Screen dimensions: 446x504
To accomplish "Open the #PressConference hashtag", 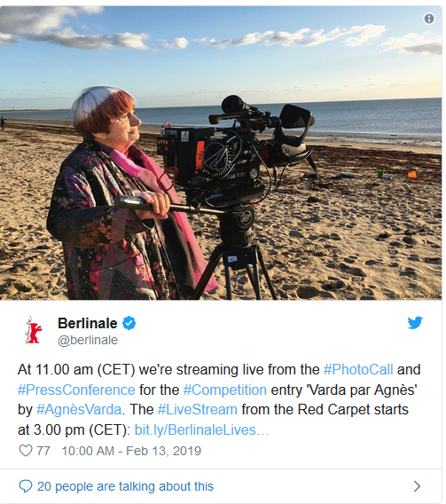I will point(76,390).
